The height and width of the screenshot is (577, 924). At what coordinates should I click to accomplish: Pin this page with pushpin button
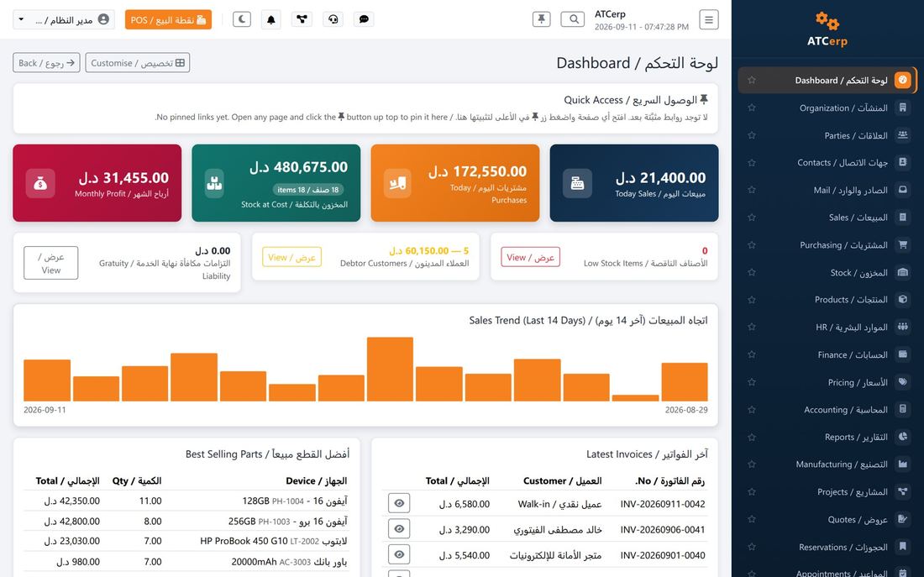pos(542,19)
